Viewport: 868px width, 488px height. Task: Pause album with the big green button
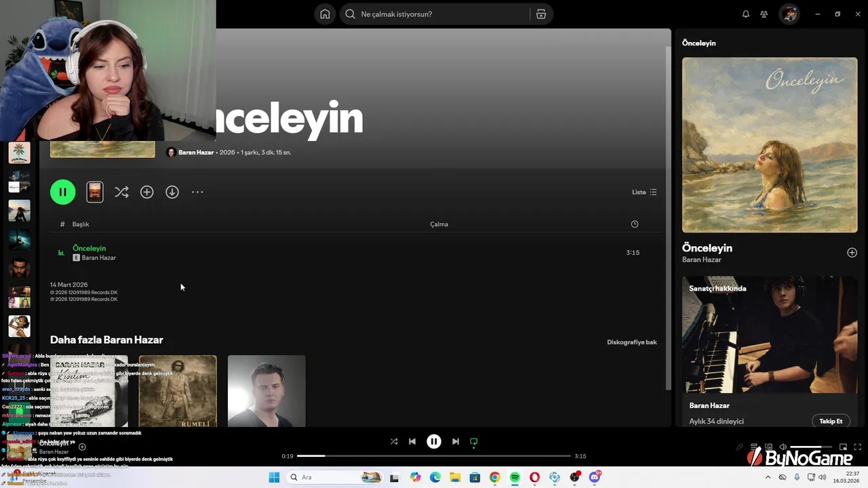[x=62, y=192]
